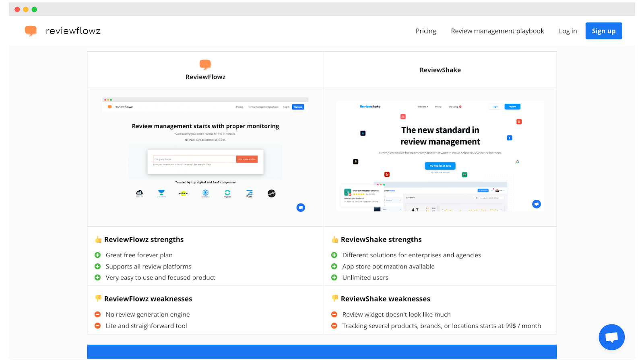Select 'Great free forever plan' text
This screenshot has height=361, width=644.
click(139, 255)
